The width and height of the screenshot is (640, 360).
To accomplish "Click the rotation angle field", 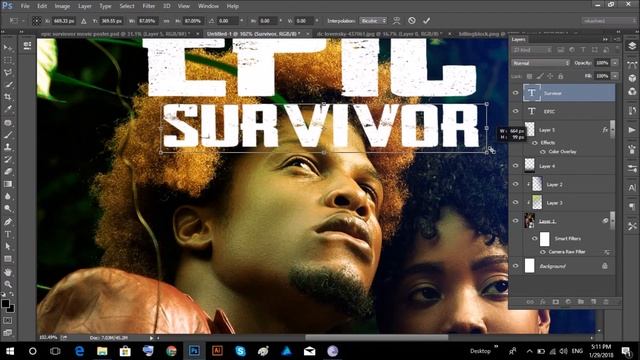I will point(227,21).
